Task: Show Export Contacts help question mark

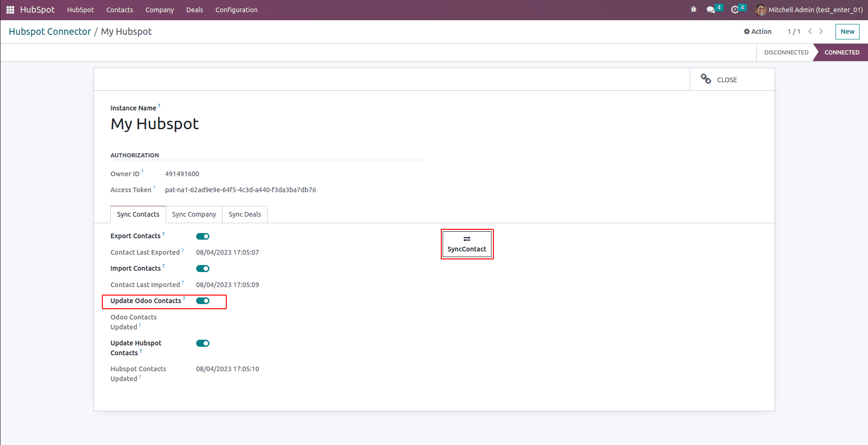Action: [x=163, y=234]
